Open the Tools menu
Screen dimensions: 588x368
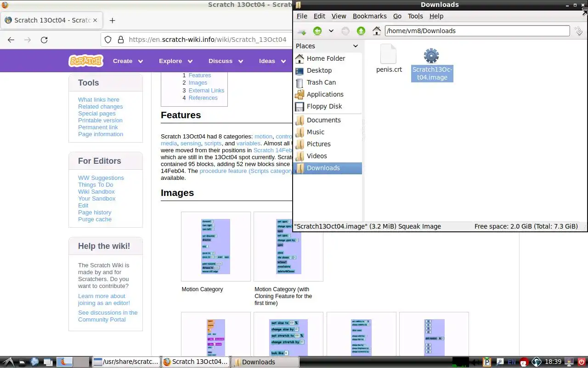415,16
